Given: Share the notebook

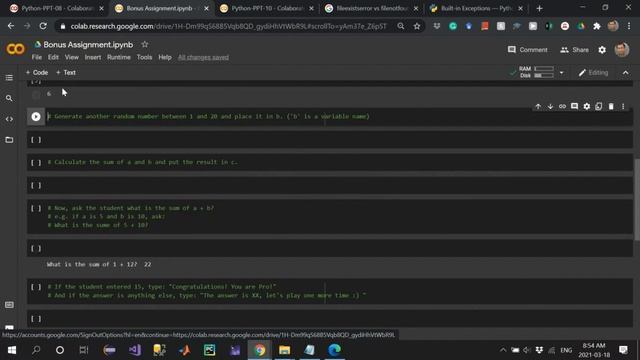Looking at the screenshot, I should pyautogui.click(x=574, y=50).
